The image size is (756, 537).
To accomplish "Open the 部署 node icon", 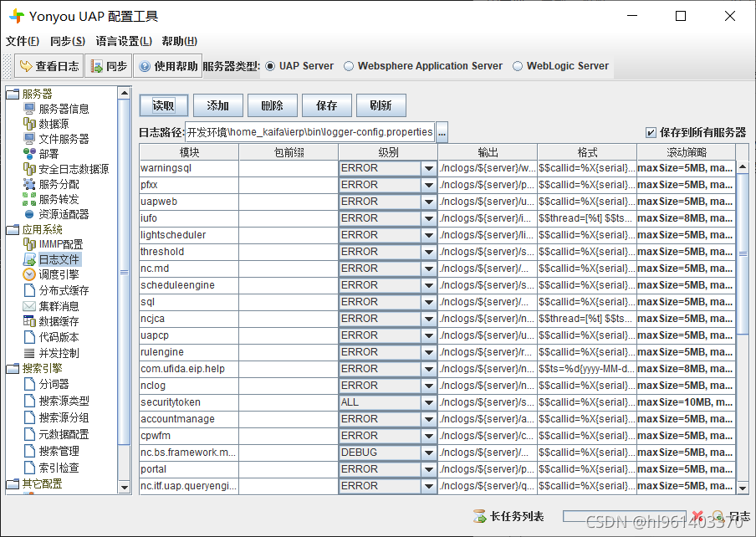I will tap(29, 154).
